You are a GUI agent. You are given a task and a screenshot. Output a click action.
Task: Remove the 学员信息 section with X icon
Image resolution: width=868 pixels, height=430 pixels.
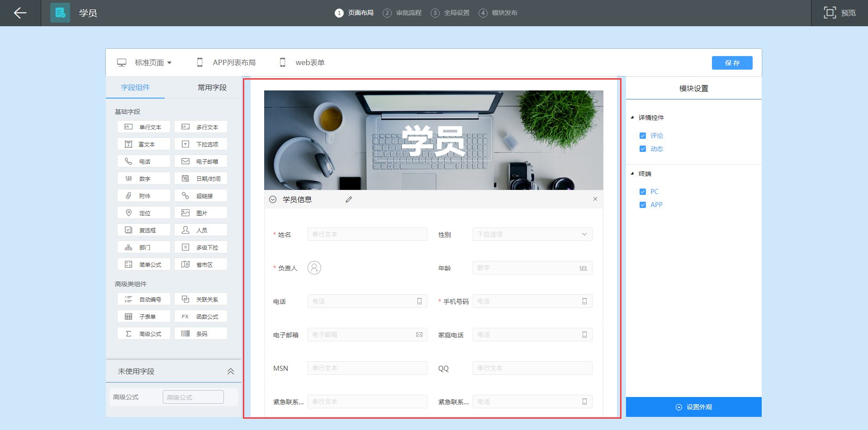[595, 199]
